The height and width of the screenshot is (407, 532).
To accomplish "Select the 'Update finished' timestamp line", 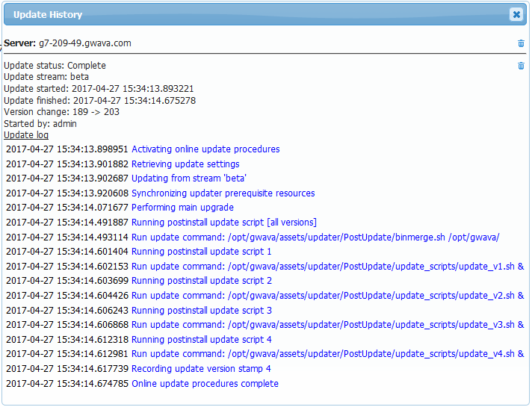I will (100, 101).
